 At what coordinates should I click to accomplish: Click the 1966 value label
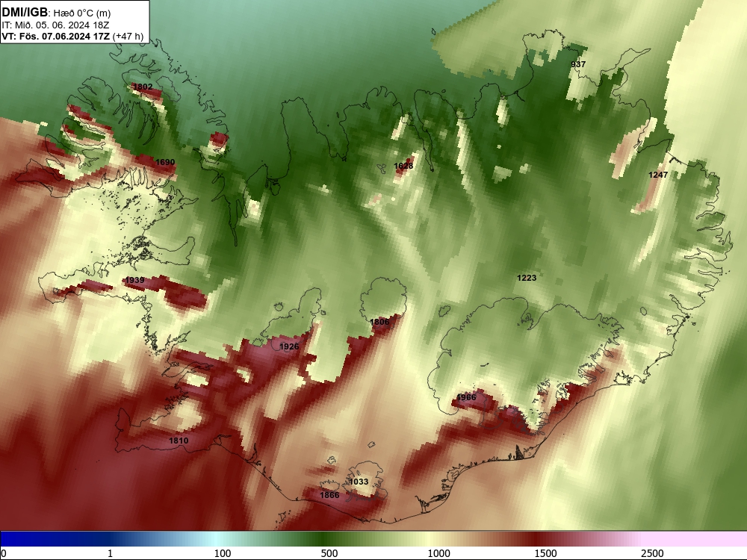tap(466, 397)
